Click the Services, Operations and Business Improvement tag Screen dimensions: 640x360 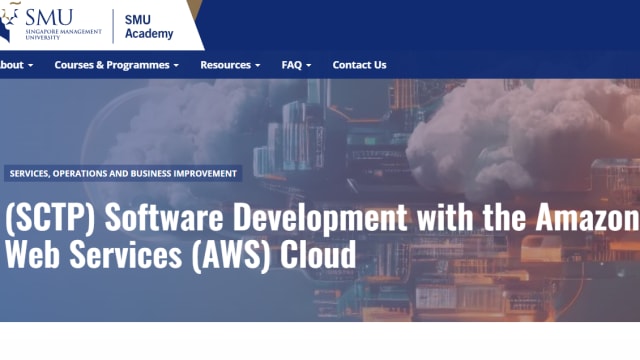click(123, 173)
